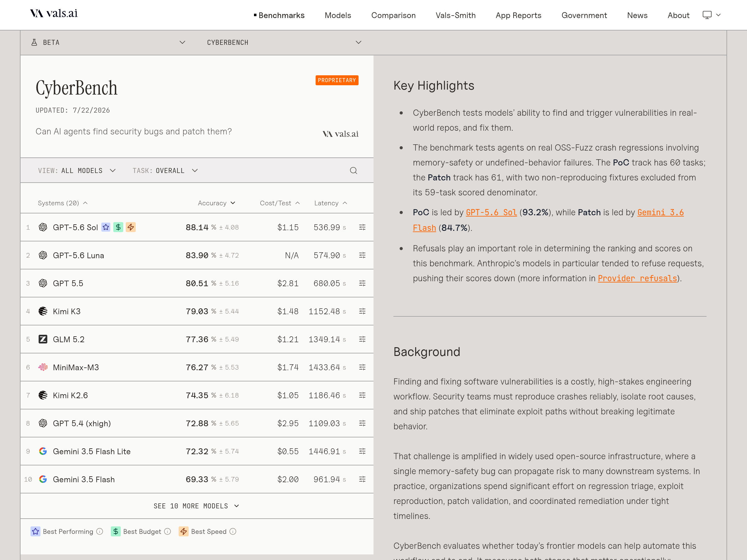The width and height of the screenshot is (747, 560).
Task: Follow the GPT-5.6 Sol highlight link
Action: click(491, 212)
